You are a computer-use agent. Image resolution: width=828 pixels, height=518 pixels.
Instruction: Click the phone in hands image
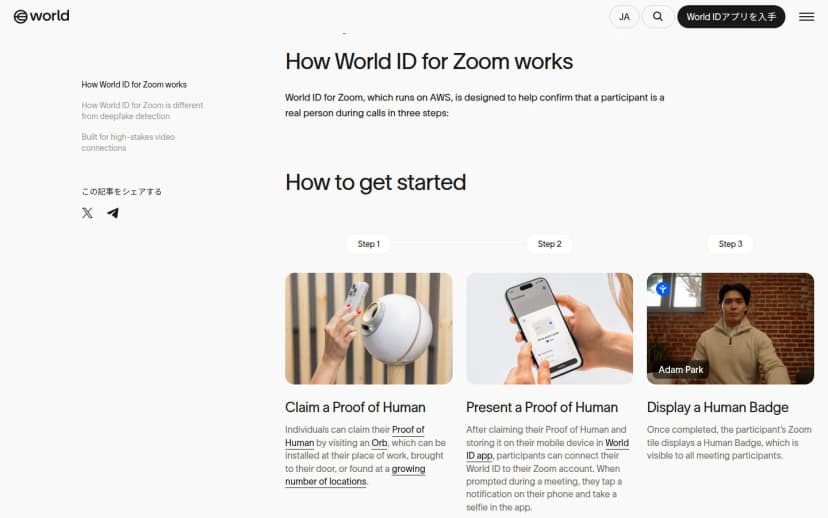click(549, 328)
